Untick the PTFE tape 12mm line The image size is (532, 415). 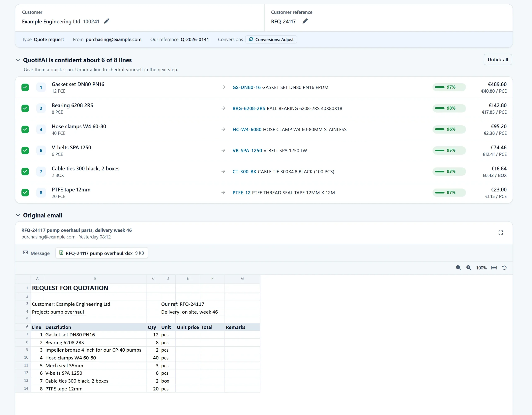25,193
